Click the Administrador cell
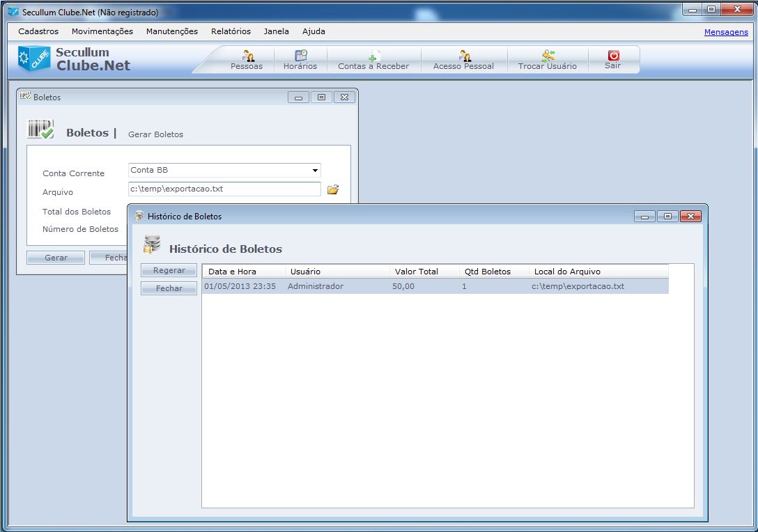Screen dimensions: 758x532 coord(315,286)
